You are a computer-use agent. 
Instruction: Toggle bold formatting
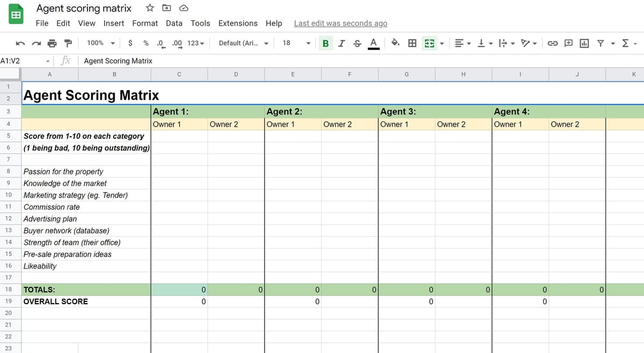pos(326,43)
